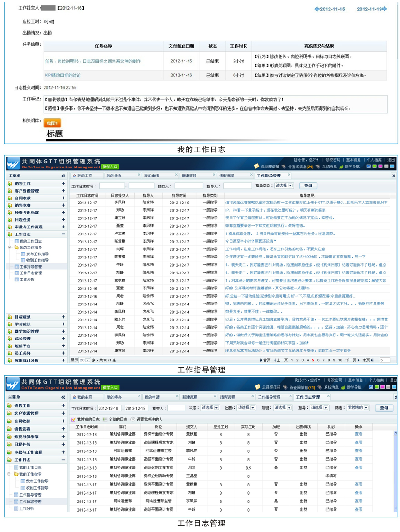Choose 设置我关注的人 option
400x532 pixels.
tap(147, 419)
